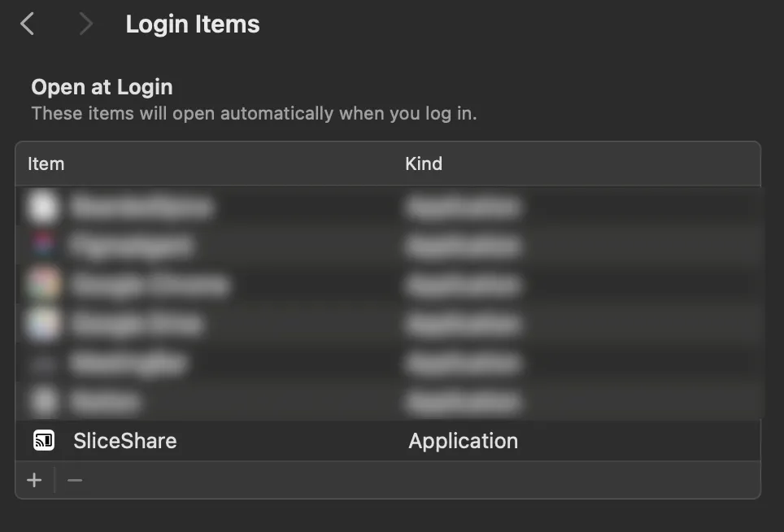Click the minus icon below the item list
Viewport: 784px width, 532px height.
tap(75, 480)
